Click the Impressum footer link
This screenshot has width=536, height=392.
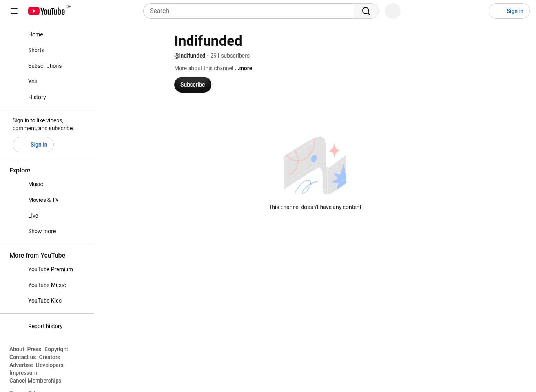pos(23,373)
